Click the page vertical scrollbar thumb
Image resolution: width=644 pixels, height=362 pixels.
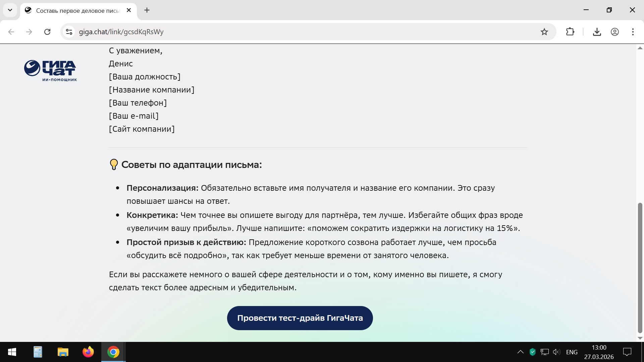click(640, 268)
